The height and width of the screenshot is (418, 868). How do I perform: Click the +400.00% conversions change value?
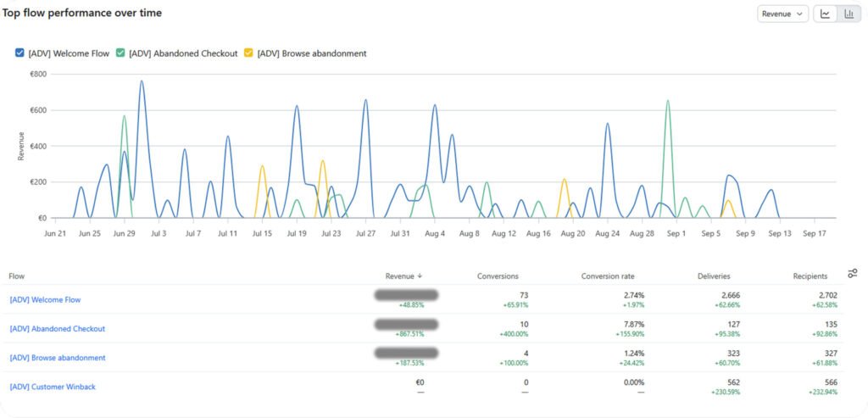(514, 334)
